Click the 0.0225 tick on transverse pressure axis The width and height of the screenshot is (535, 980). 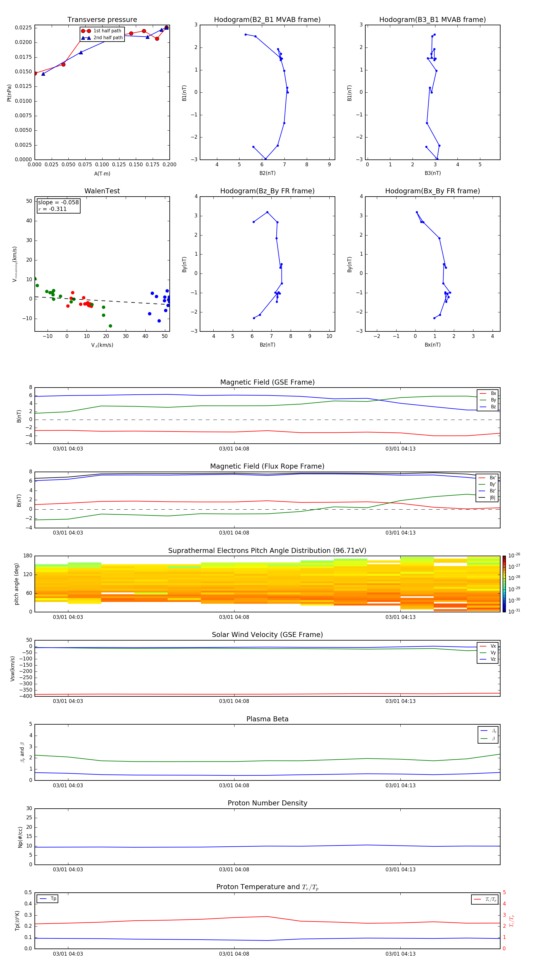pos(23,28)
